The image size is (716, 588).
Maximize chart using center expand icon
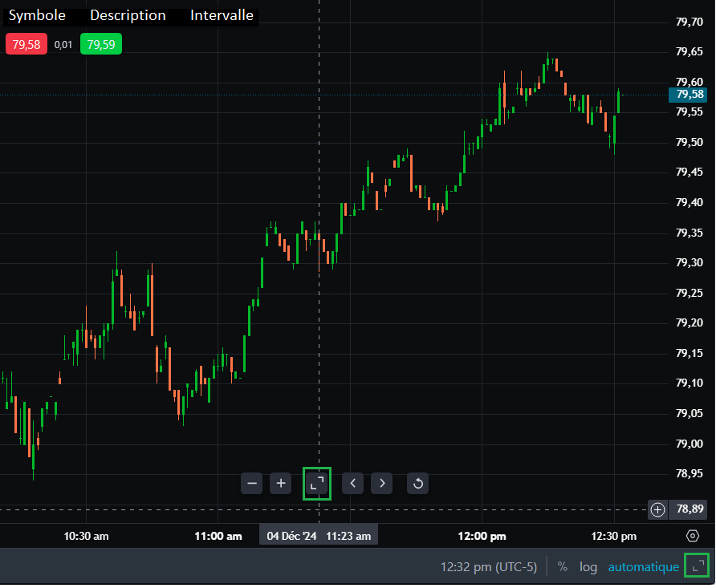pyautogui.click(x=317, y=483)
